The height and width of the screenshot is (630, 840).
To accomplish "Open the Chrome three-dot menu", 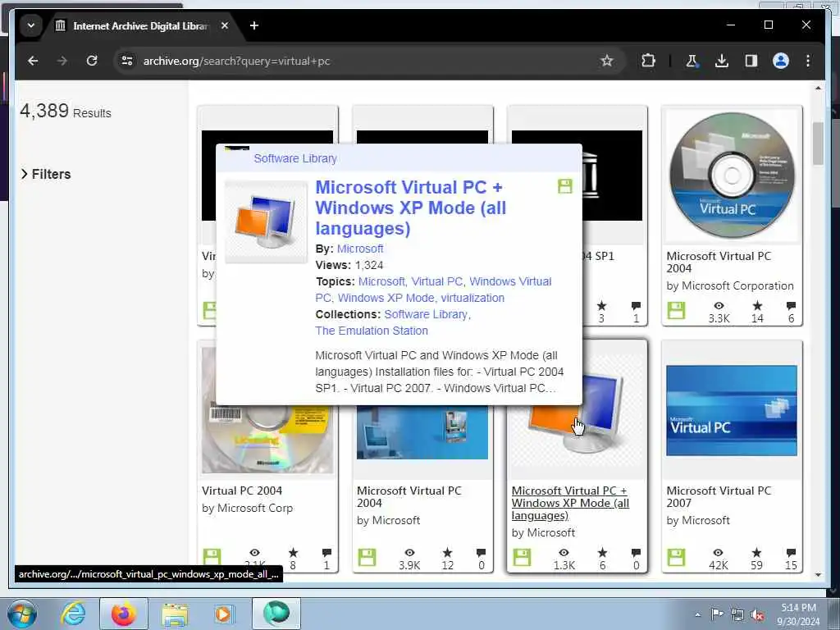I will [808, 61].
